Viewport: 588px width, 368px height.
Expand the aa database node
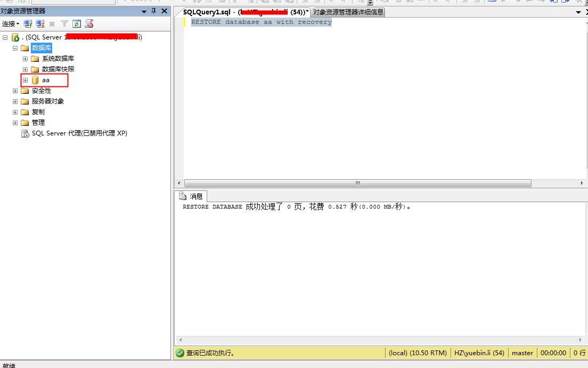tap(25, 80)
